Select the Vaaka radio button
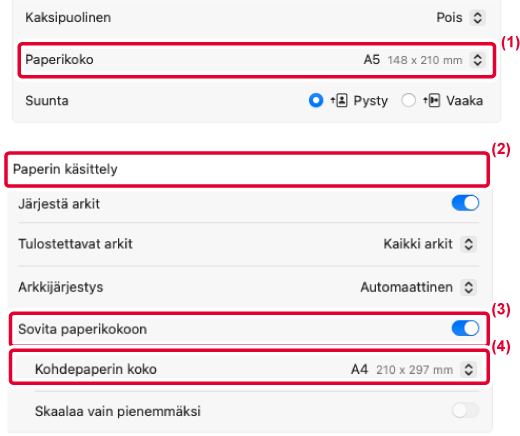 coord(408,100)
